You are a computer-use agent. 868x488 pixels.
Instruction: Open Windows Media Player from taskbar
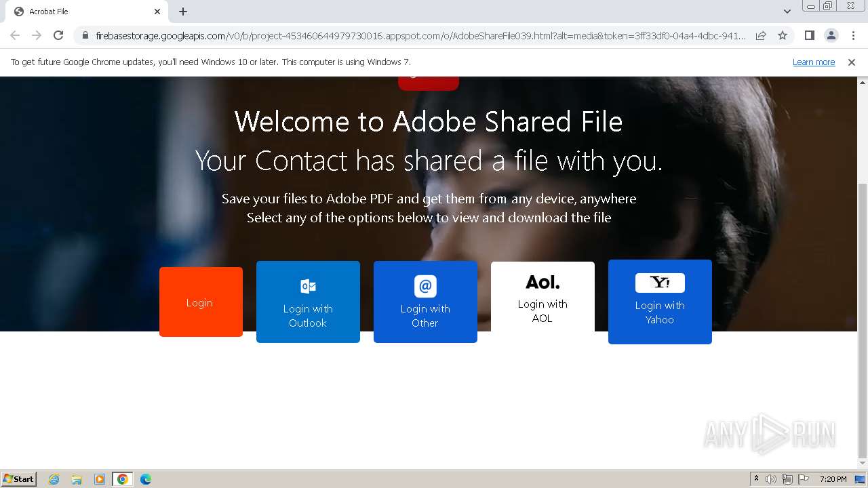point(100,479)
